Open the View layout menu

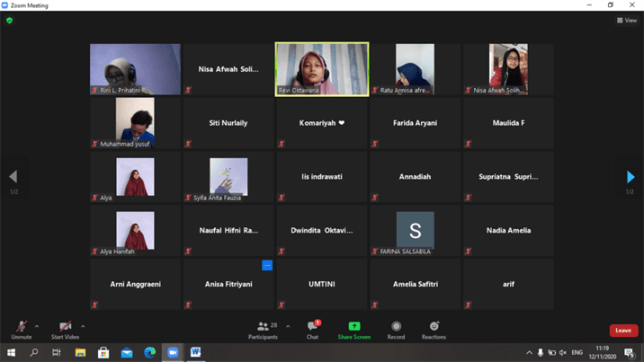coord(626,21)
